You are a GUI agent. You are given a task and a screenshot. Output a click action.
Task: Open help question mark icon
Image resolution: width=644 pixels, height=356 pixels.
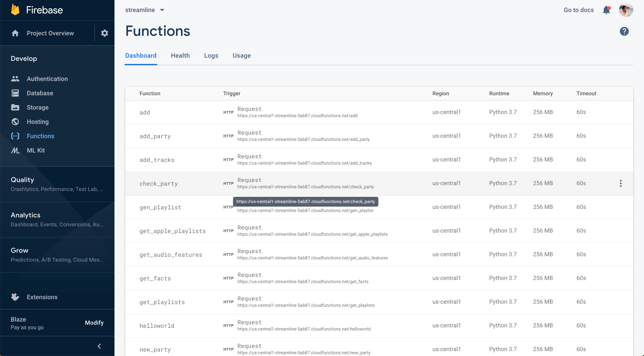[x=624, y=31]
